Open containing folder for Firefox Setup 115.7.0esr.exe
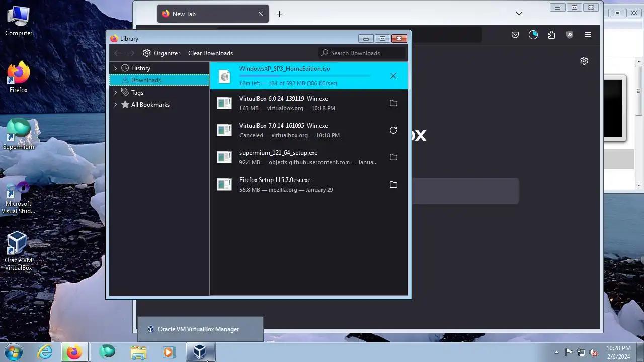 pyautogui.click(x=393, y=185)
